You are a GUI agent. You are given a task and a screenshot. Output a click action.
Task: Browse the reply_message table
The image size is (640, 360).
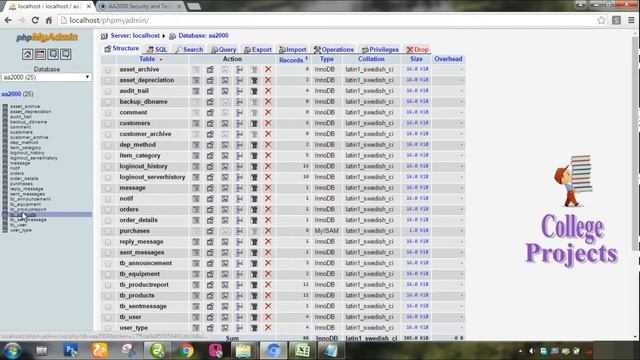tap(196, 242)
